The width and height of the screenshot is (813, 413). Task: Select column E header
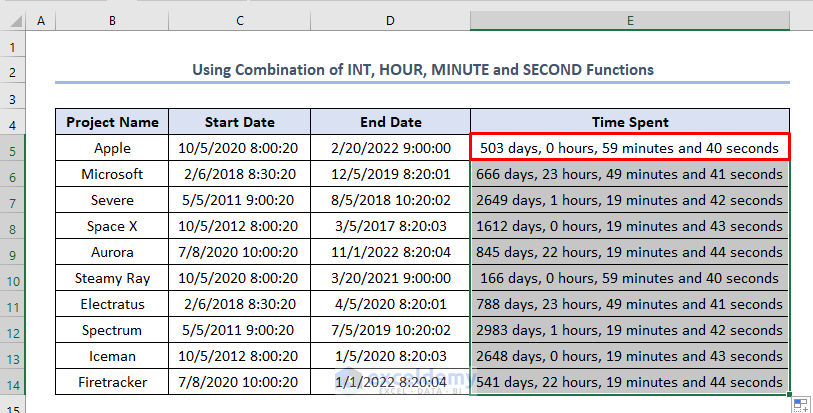click(x=630, y=21)
